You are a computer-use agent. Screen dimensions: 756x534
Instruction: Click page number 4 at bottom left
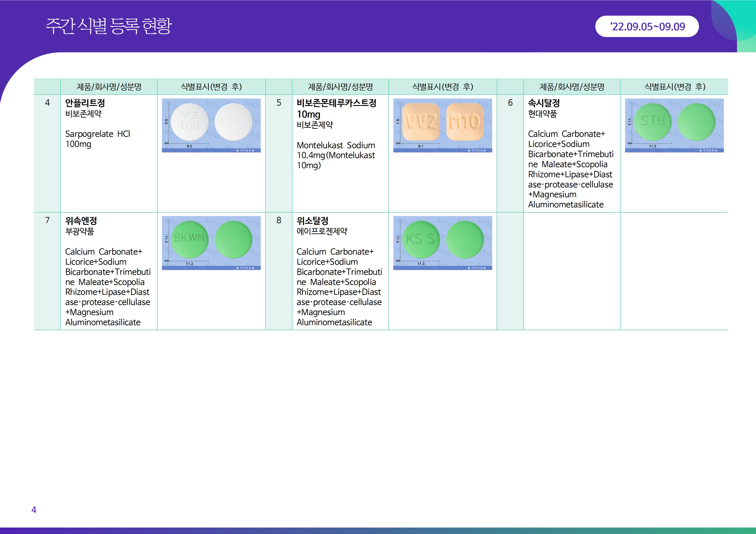(34, 510)
